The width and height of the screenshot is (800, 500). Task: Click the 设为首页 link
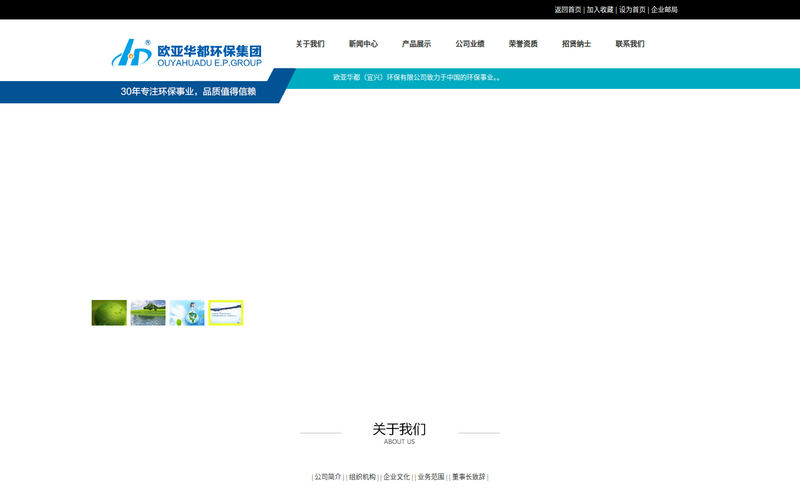click(x=632, y=10)
